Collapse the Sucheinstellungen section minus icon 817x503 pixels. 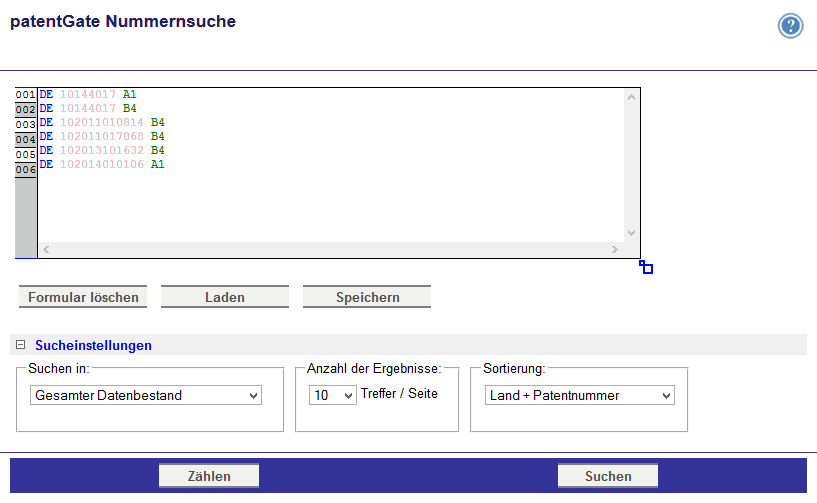[20, 345]
